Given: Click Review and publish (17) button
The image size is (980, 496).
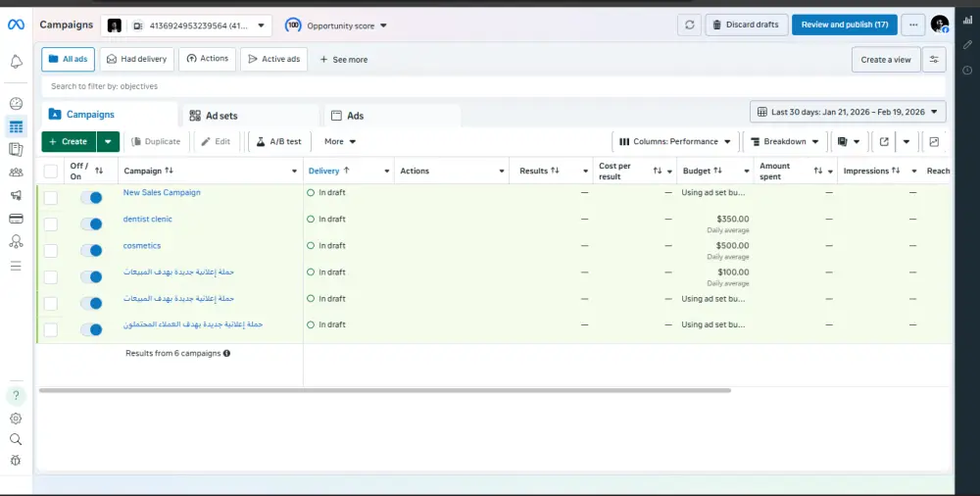Looking at the screenshot, I should (845, 25).
